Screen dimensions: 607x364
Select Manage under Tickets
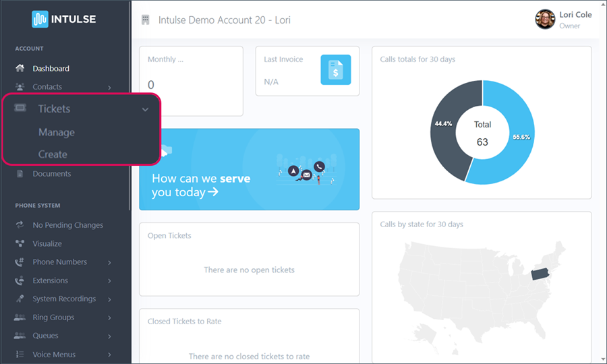pyautogui.click(x=57, y=133)
